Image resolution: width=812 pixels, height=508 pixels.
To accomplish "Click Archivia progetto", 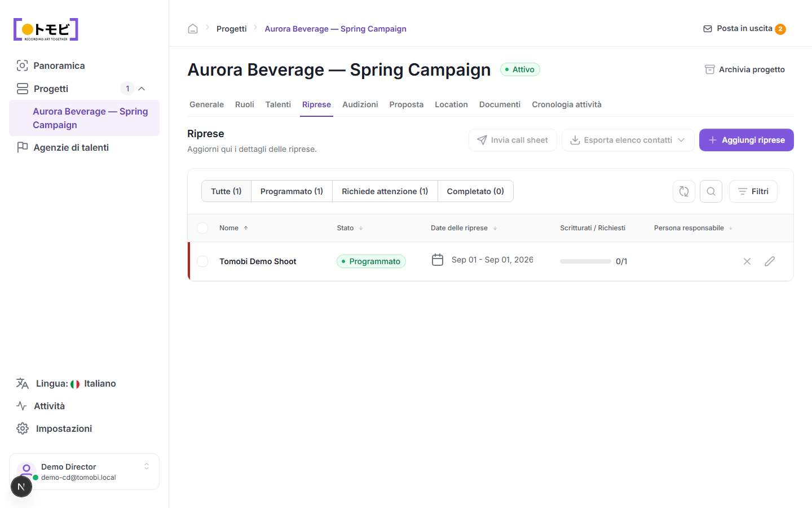I will [x=745, y=69].
